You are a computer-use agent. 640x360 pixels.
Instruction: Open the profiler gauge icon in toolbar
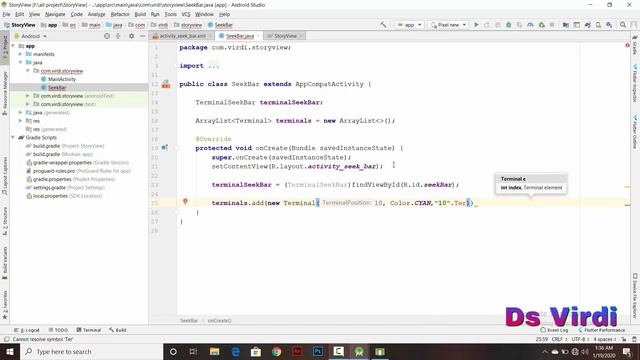pyautogui.click(x=530, y=25)
